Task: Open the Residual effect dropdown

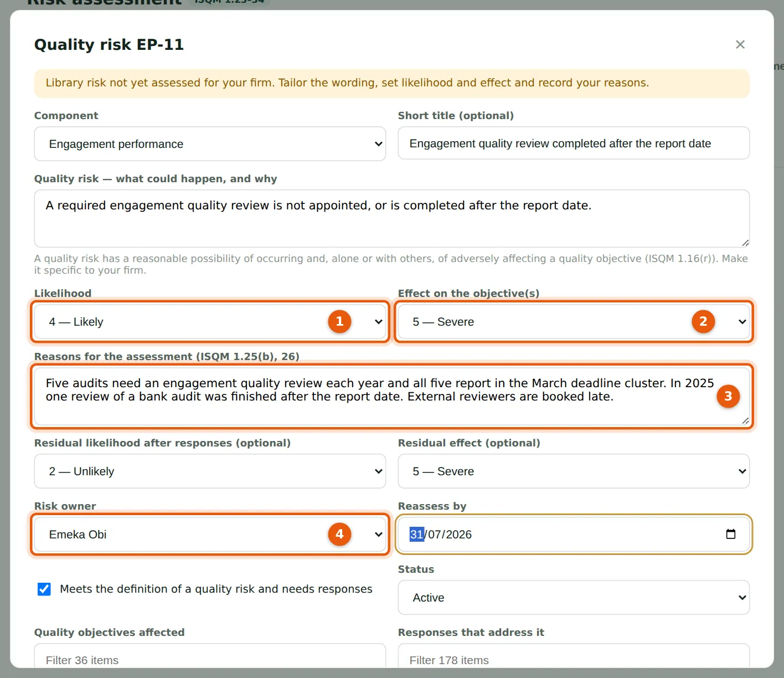Action: coord(574,471)
